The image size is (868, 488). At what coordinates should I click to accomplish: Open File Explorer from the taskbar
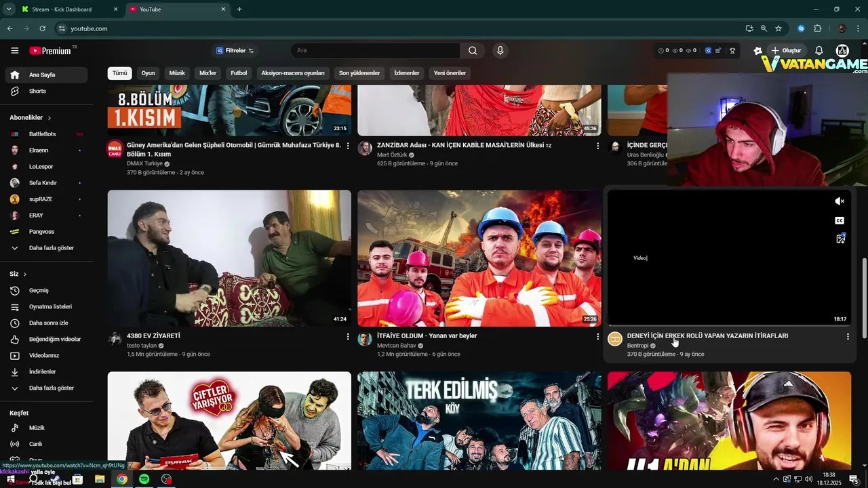click(x=100, y=479)
